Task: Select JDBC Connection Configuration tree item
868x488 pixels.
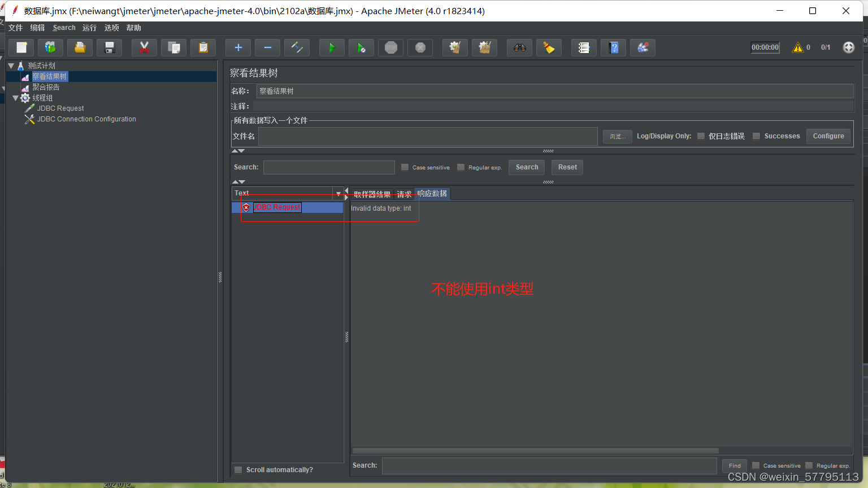Action: 86,119
